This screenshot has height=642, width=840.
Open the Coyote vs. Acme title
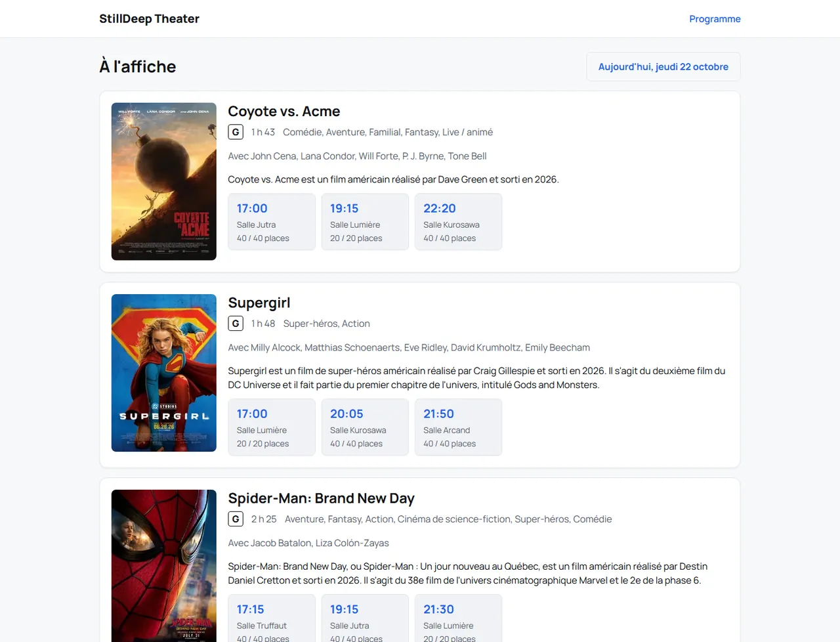click(283, 111)
